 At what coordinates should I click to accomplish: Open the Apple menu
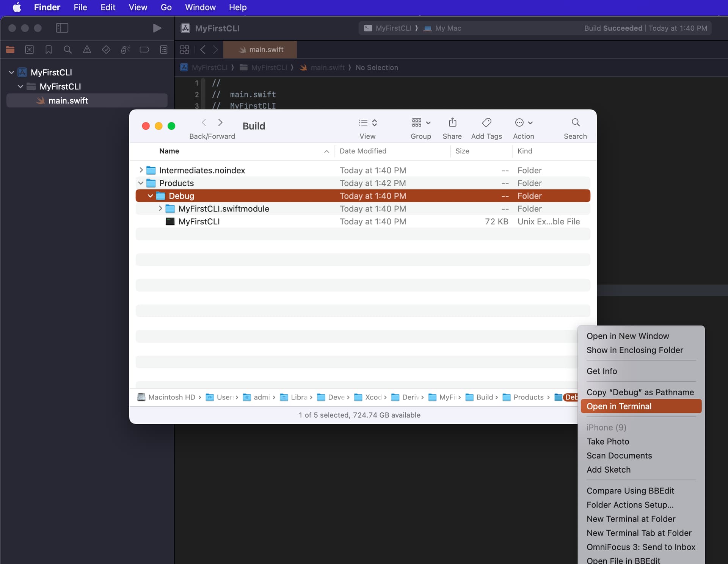click(x=17, y=7)
